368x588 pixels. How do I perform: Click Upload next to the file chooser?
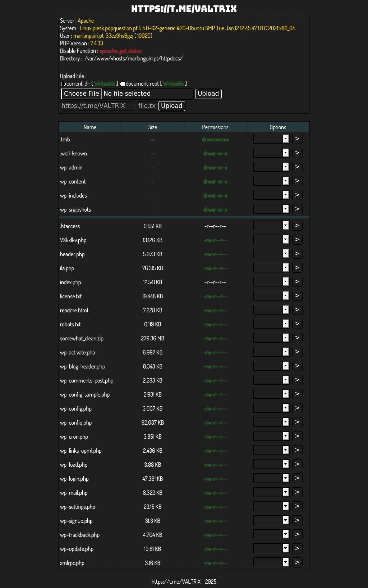click(x=208, y=94)
